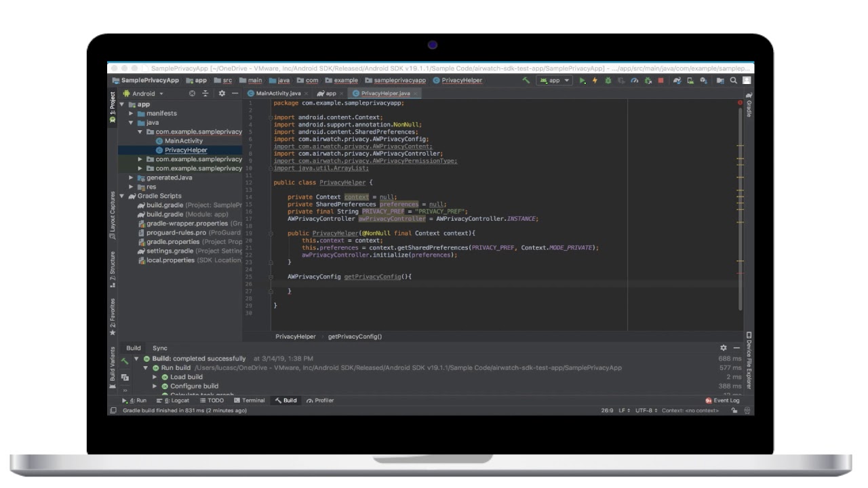Select MainActivity in the project tree
Screen dimensions: 868x488
183,141
